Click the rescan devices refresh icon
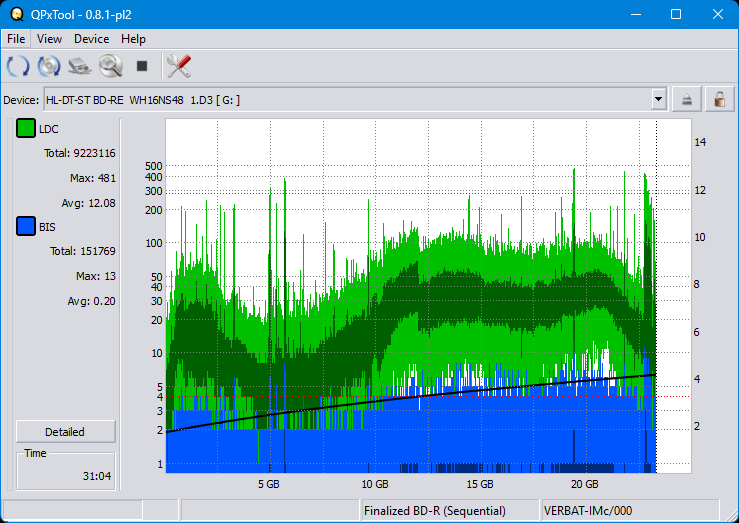Screen dimensions: 739x523 click(18, 67)
